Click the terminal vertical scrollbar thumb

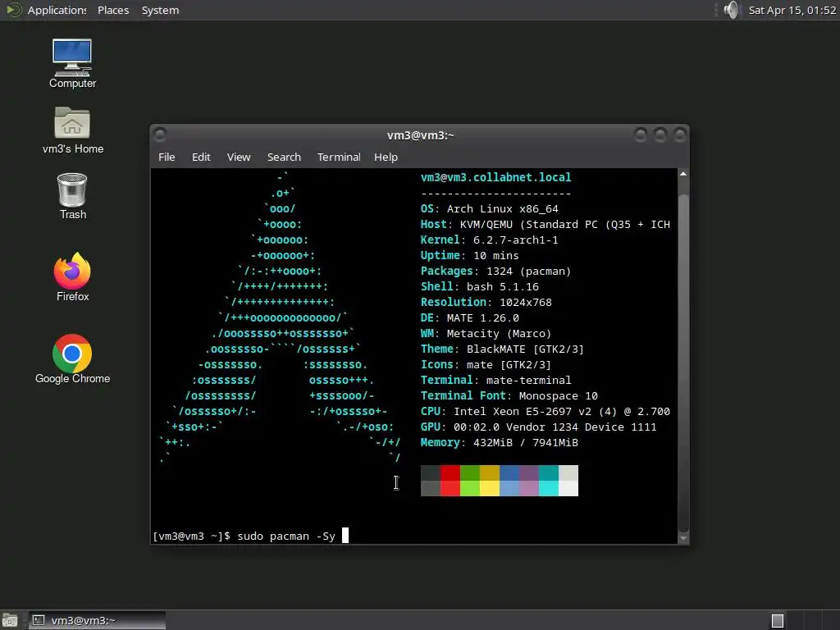[x=683, y=363]
